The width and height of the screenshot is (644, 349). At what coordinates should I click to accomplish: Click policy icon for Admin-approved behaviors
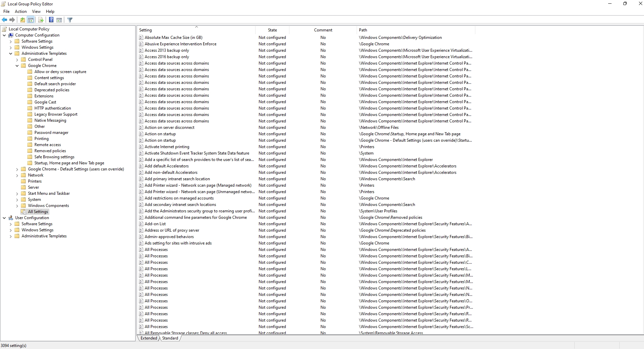tap(141, 237)
